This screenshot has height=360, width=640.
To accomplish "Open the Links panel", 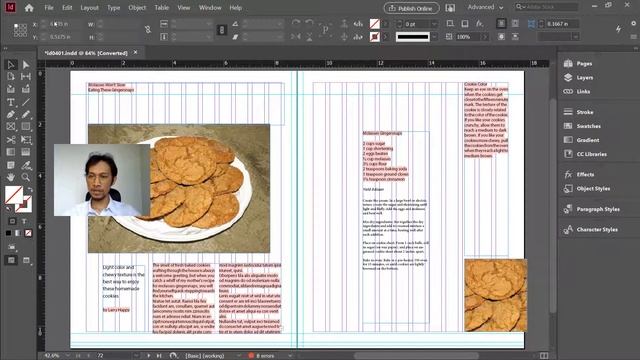I will click(x=583, y=91).
